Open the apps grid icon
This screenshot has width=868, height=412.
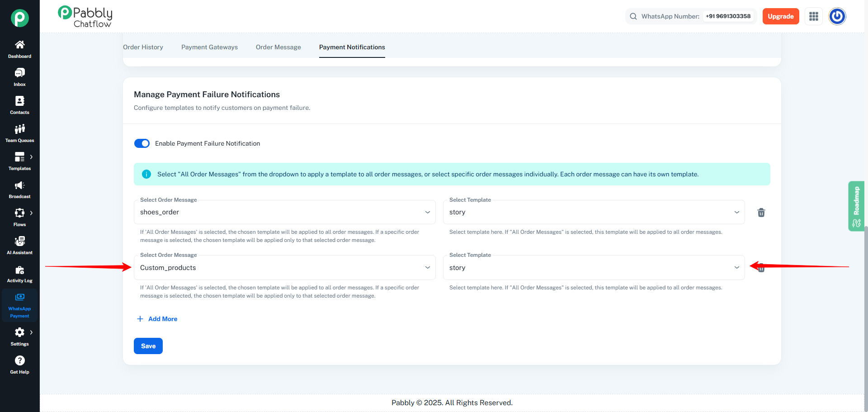coord(814,16)
